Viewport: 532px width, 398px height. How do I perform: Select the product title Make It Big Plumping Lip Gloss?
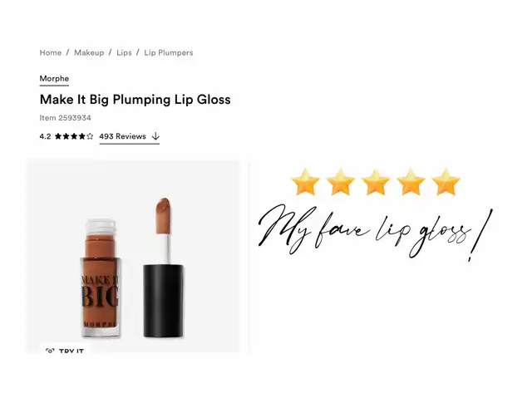(x=135, y=100)
